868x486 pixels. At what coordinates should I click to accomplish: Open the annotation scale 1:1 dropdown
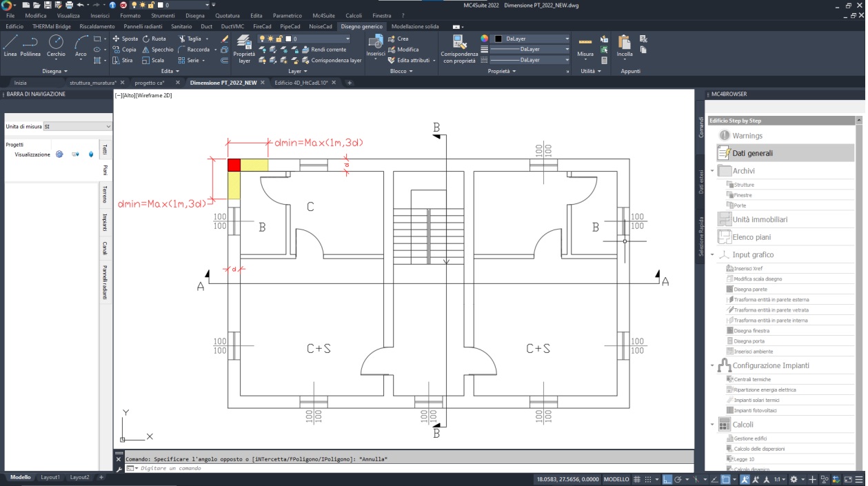coord(779,479)
